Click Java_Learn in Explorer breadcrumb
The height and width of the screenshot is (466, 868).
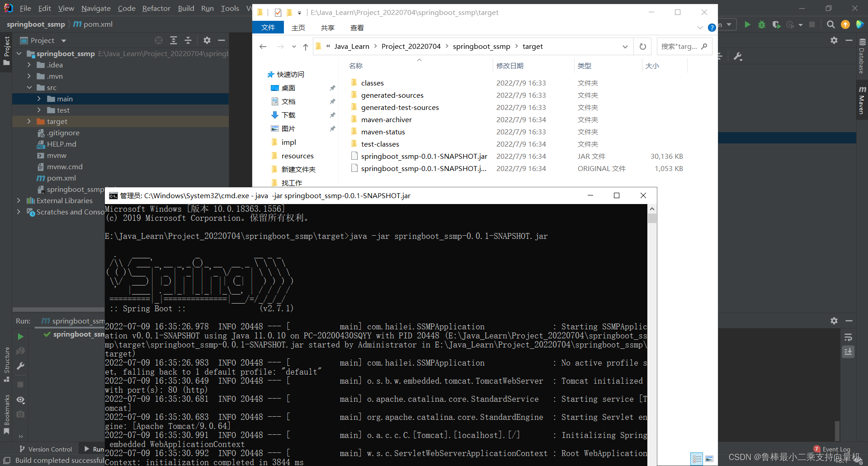click(x=352, y=47)
